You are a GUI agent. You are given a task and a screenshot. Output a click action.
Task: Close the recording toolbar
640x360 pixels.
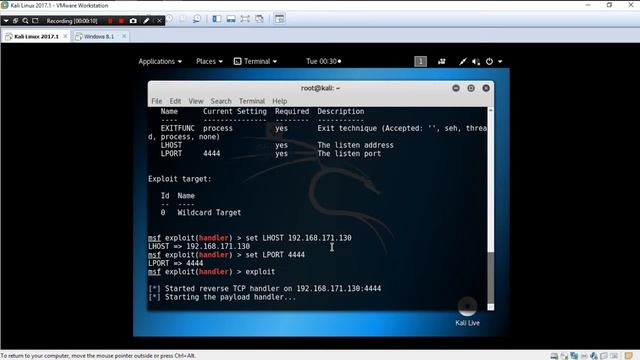[x=159, y=21]
